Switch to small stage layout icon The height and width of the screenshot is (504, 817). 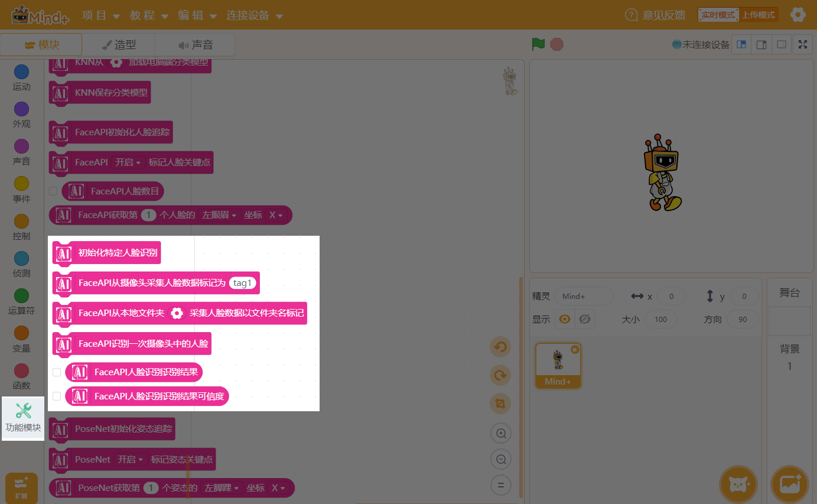(x=741, y=44)
